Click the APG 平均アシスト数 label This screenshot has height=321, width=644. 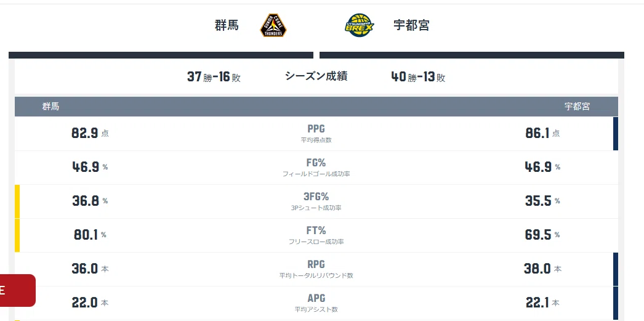pyautogui.click(x=316, y=303)
